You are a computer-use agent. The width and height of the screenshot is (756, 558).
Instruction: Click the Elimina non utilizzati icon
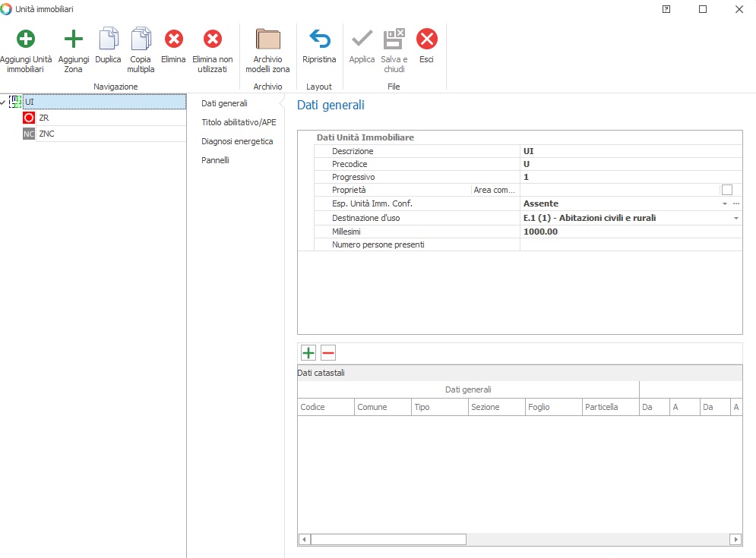pyautogui.click(x=213, y=39)
